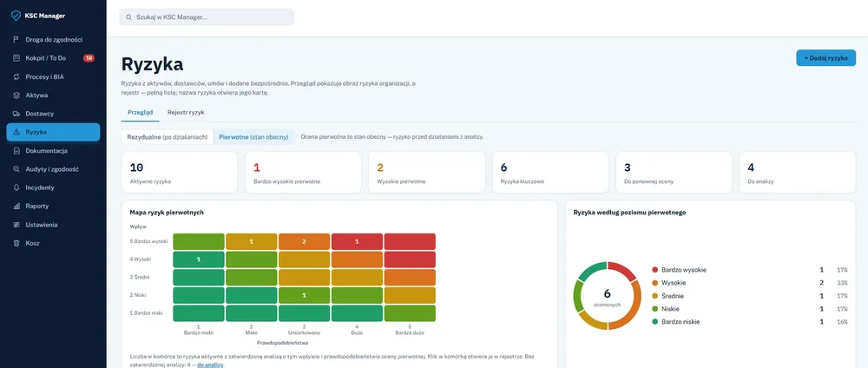Image resolution: width=868 pixels, height=368 pixels.
Task: Go to the Incydenty section
Action: 53,187
